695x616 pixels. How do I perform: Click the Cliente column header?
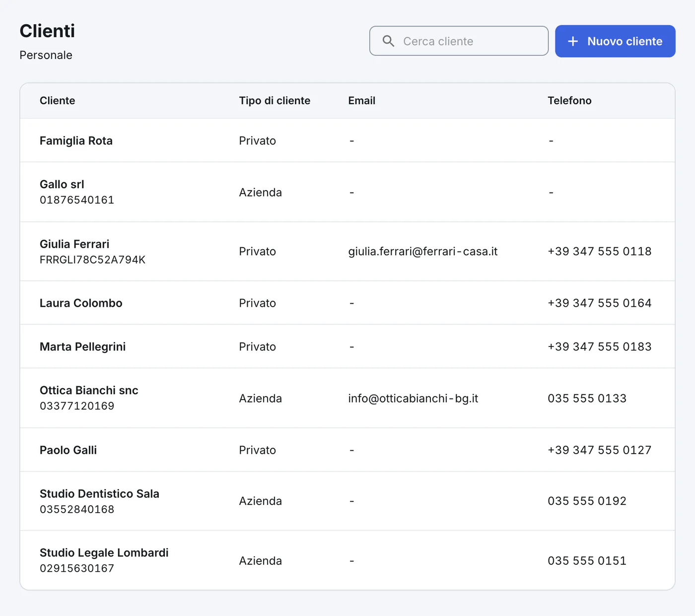point(58,101)
